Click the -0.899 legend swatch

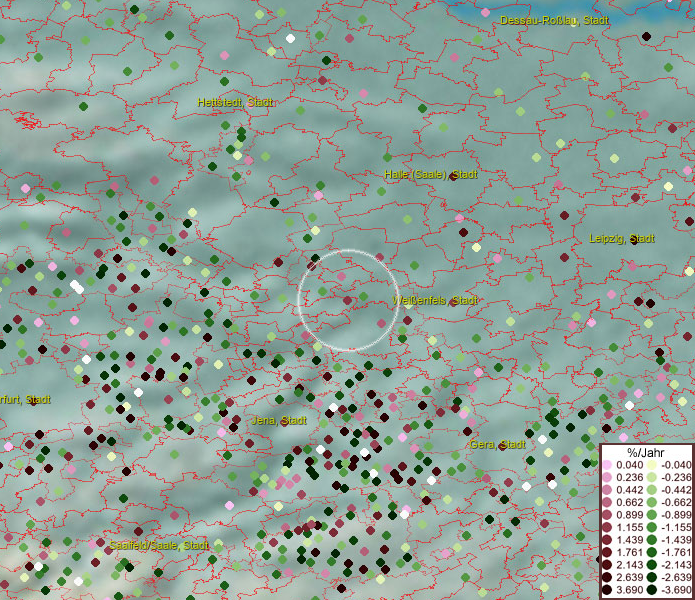coord(652,515)
